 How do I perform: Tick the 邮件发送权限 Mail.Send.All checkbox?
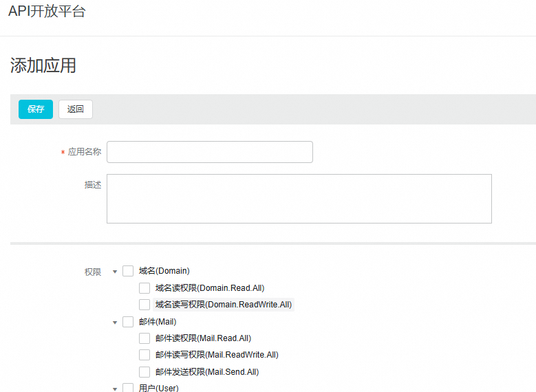click(x=144, y=372)
